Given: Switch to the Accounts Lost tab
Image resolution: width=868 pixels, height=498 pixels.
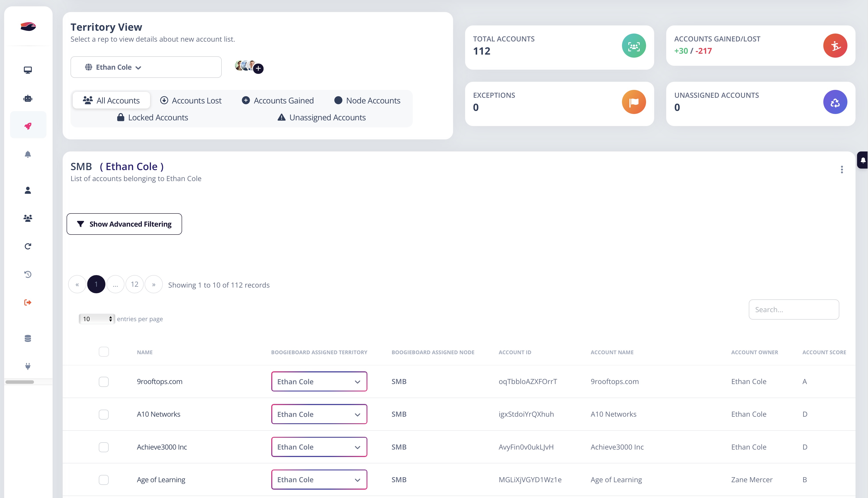Looking at the screenshot, I should click(x=191, y=100).
